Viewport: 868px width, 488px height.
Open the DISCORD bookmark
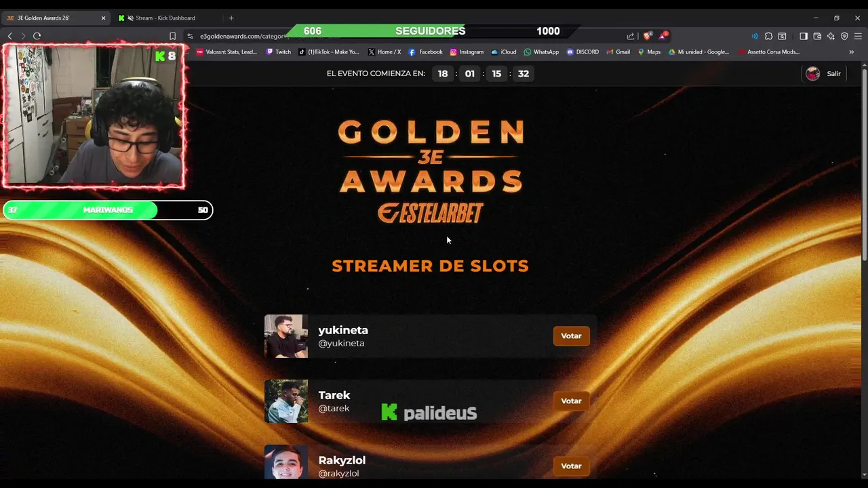583,52
